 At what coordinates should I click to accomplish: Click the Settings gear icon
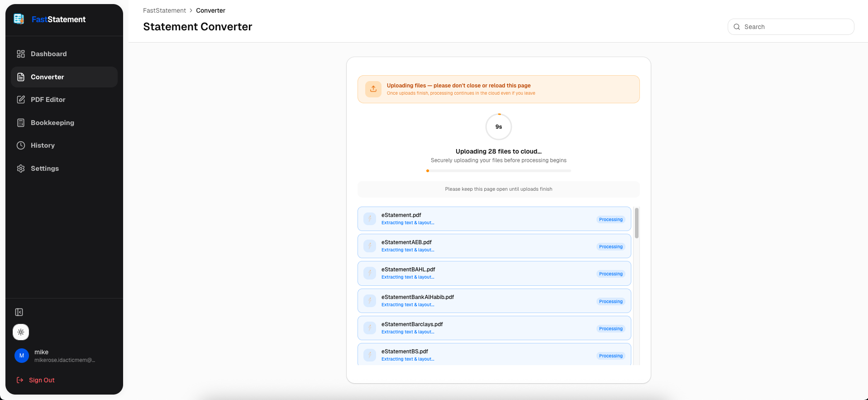21,169
